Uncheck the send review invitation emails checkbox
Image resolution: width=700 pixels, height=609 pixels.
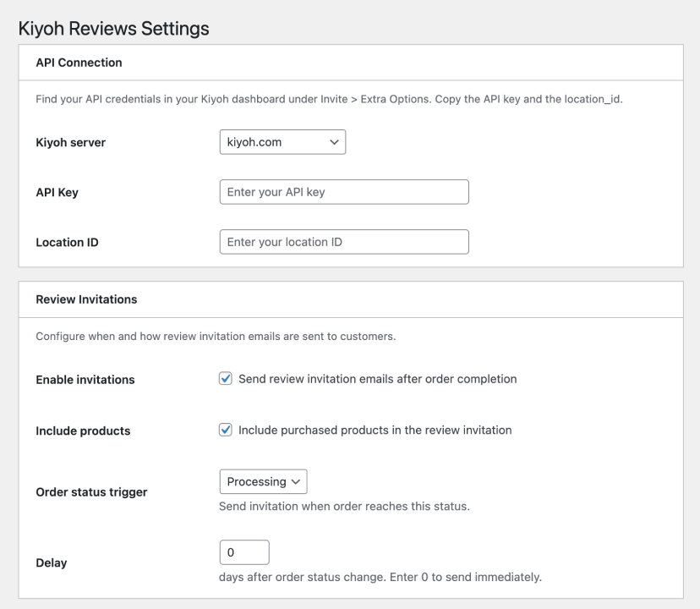pyautogui.click(x=226, y=379)
